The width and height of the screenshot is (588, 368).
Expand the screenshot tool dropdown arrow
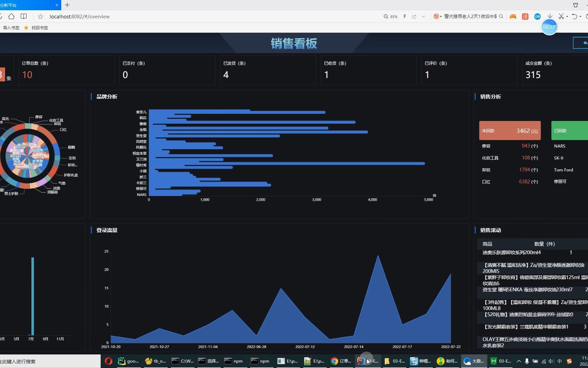567,17
